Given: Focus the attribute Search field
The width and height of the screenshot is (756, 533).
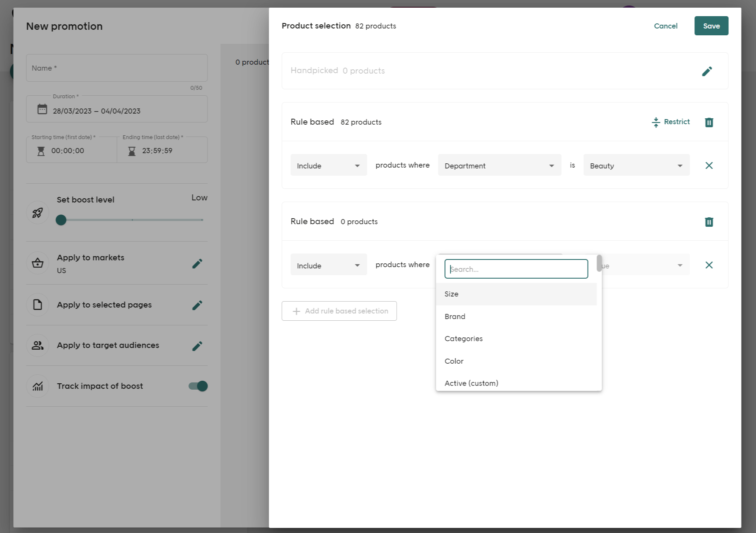Looking at the screenshot, I should tap(516, 269).
